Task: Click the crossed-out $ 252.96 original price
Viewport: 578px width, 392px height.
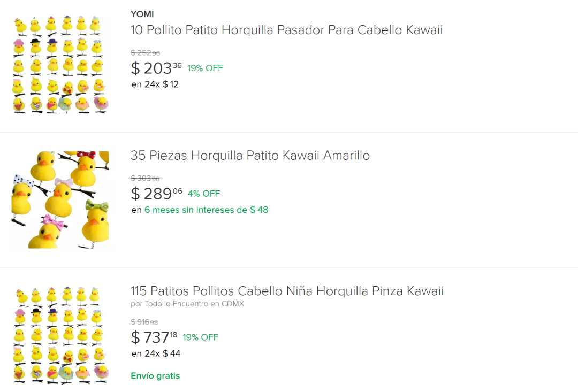Action: point(145,53)
